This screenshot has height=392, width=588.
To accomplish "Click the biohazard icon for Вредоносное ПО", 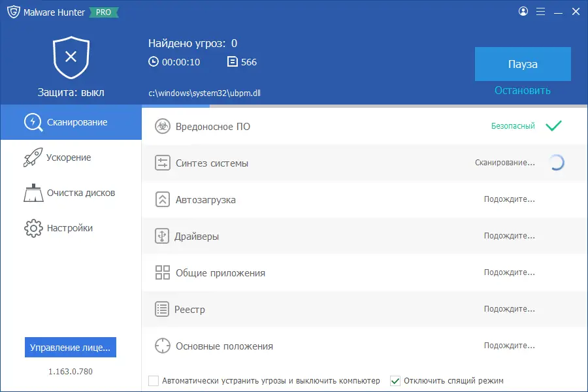I will click(x=163, y=127).
